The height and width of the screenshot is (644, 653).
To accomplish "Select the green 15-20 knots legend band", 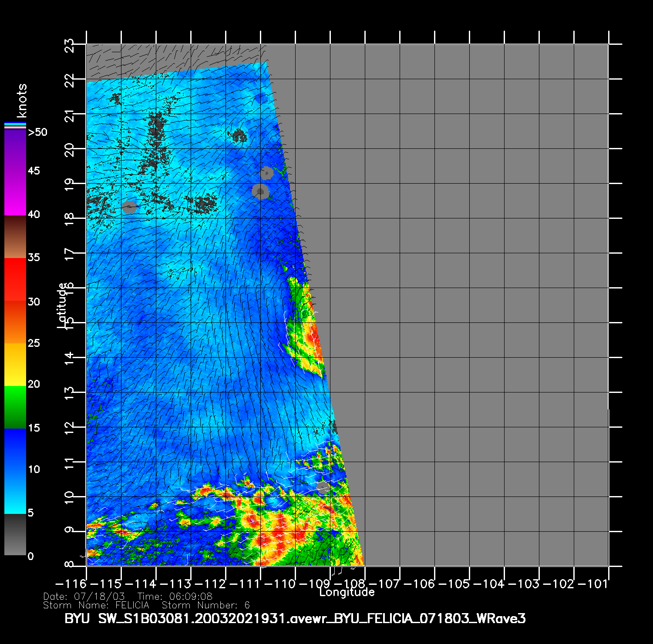I will pos(15,407).
